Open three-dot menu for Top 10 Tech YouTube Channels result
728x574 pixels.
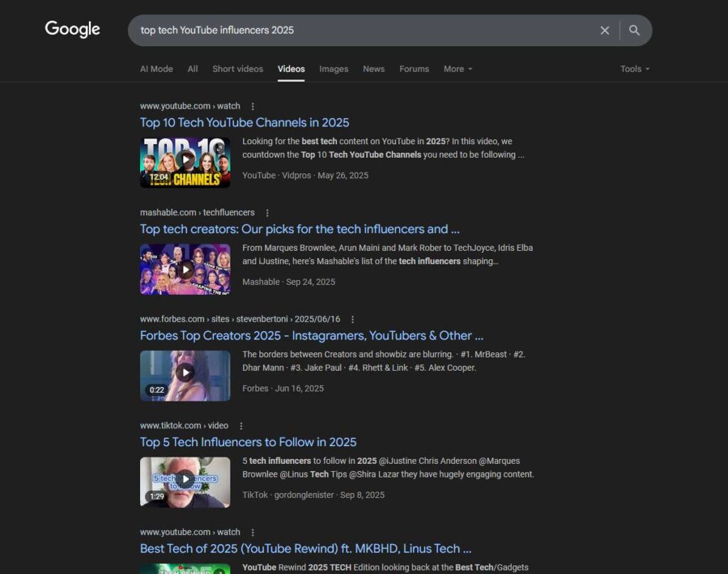pos(252,107)
